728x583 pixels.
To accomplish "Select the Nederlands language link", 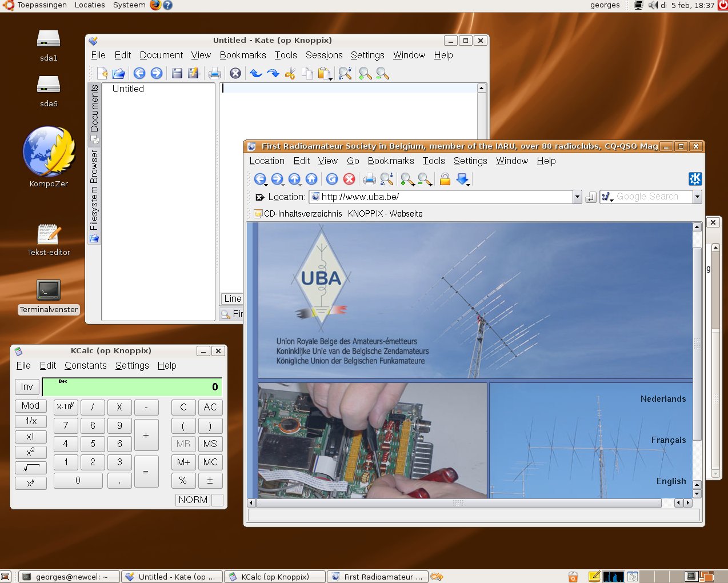I will coord(663,399).
